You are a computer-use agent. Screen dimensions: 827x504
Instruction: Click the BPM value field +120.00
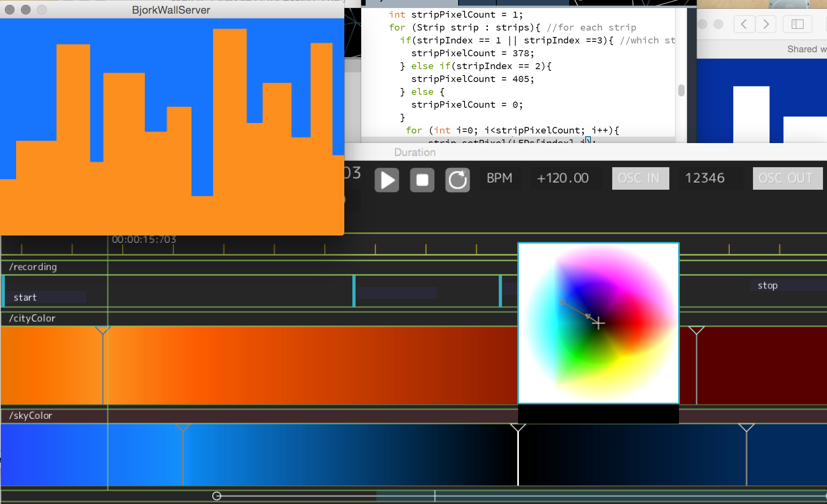coord(562,178)
